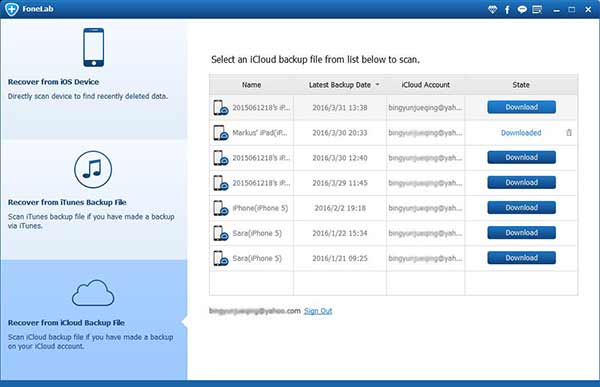Delete the downloaded Markus' iPad backup
The height and width of the screenshot is (387, 600).
pos(569,133)
